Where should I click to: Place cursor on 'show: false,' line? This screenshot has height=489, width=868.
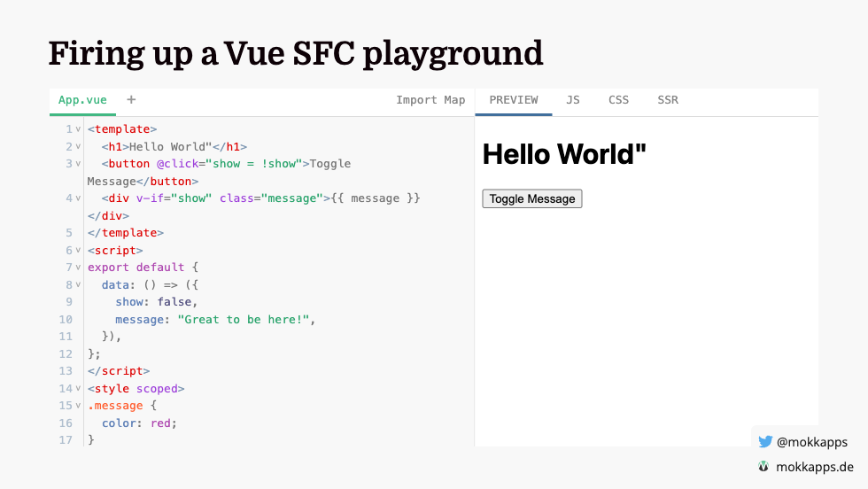click(156, 302)
